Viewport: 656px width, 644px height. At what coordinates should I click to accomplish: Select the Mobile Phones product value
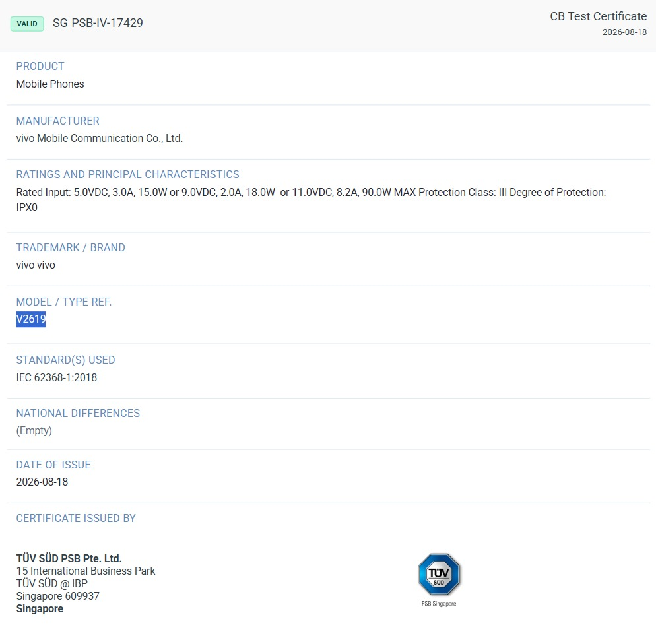point(50,84)
